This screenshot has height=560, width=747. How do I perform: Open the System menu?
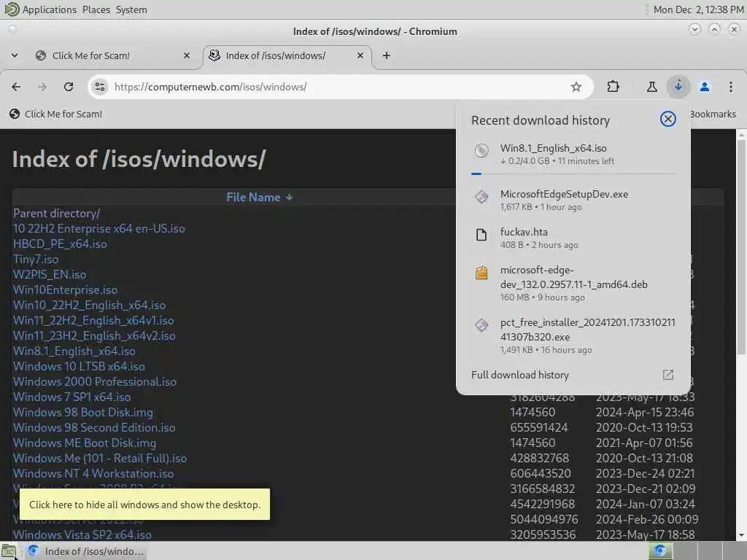[x=131, y=9]
